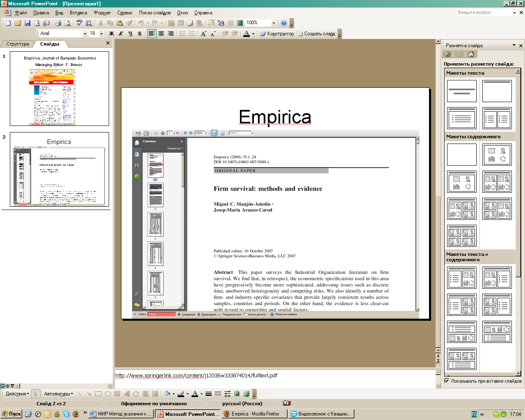
Task: Open Print Preview from the toolbar
Action: coord(67,23)
